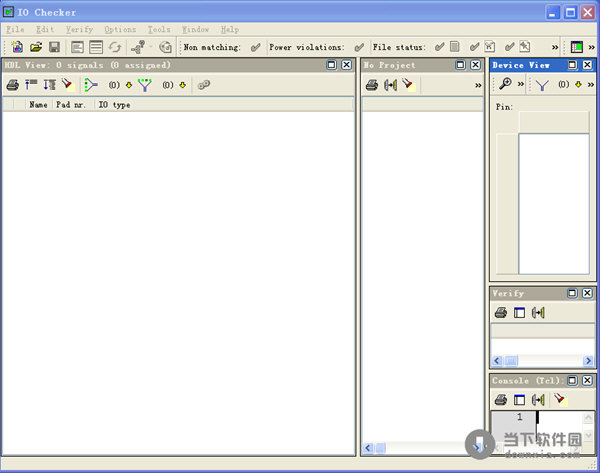The height and width of the screenshot is (473, 600).
Task: Toggle the first File status checkmark
Action: tap(440, 47)
